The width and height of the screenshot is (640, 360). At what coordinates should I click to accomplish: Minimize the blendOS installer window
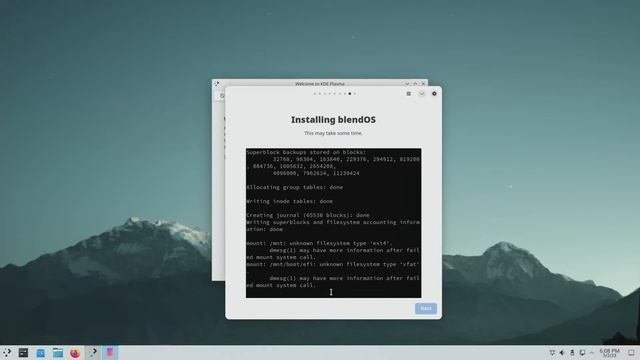click(422, 94)
